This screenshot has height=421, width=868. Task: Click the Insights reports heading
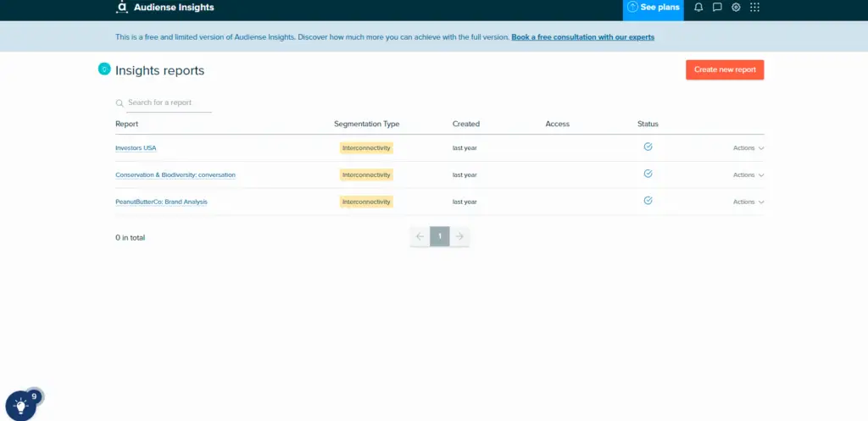[x=160, y=71]
